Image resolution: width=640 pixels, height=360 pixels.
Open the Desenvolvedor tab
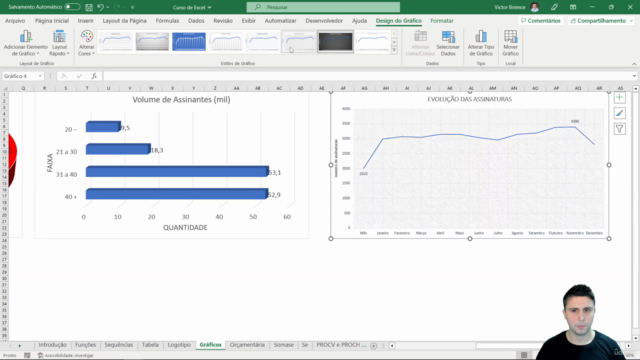point(324,21)
